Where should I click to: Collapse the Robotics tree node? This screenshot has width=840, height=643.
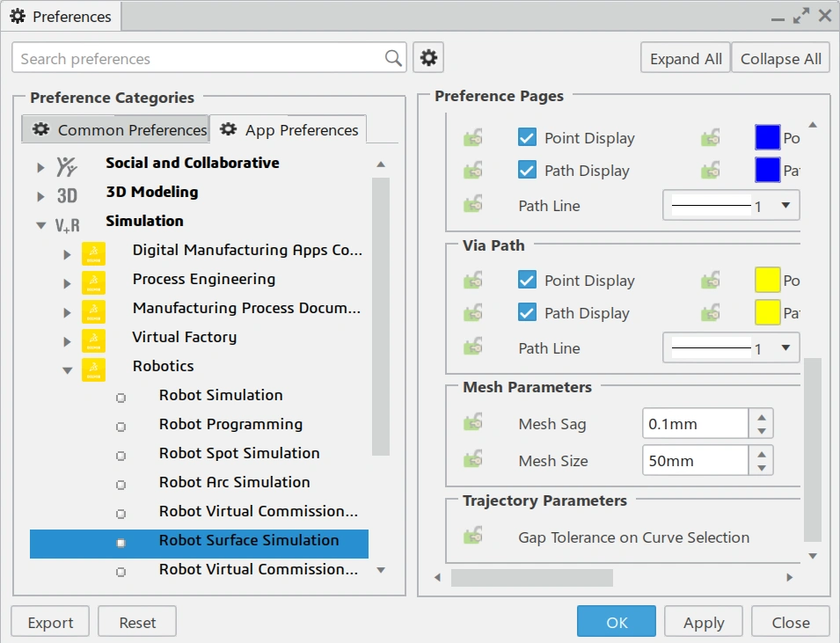(x=67, y=370)
